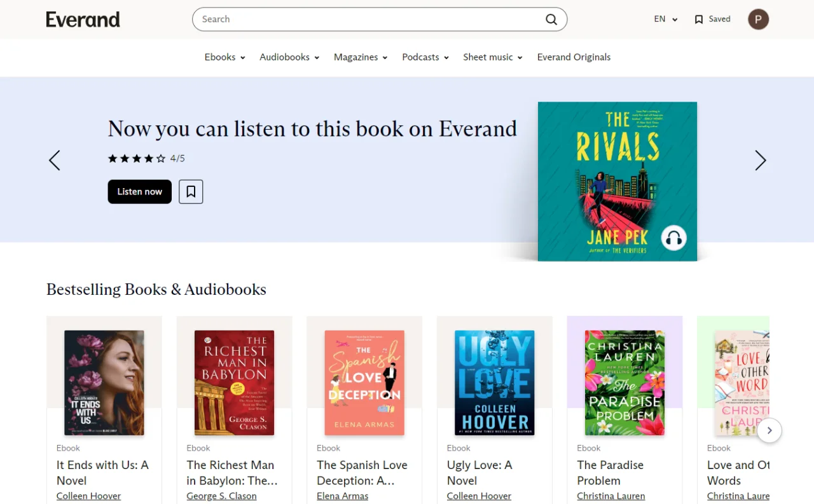Open The Spanish Love Deception title
This screenshot has width=814, height=504.
click(362, 473)
